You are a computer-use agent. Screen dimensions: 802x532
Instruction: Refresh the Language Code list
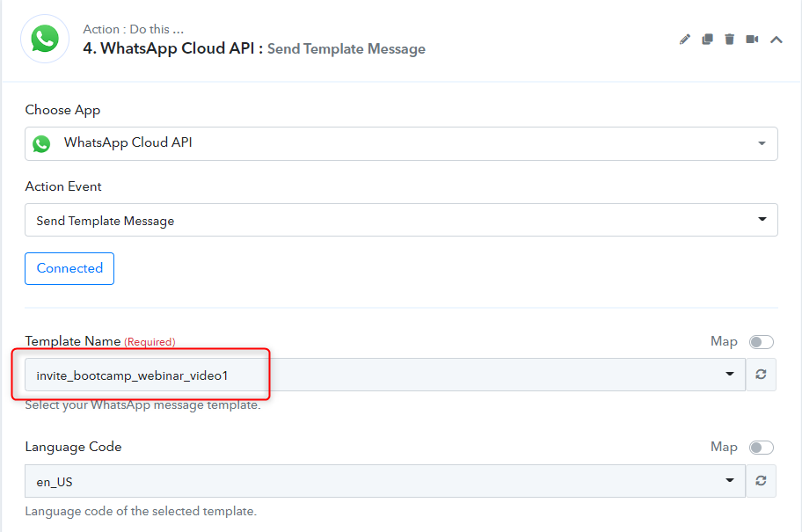click(761, 481)
